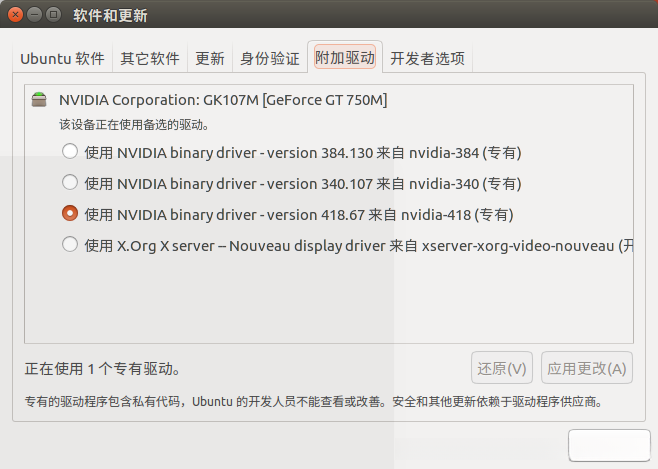The height and width of the screenshot is (469, 658).
Task: Open the 身份验证 tab
Action: pyautogui.click(x=269, y=58)
